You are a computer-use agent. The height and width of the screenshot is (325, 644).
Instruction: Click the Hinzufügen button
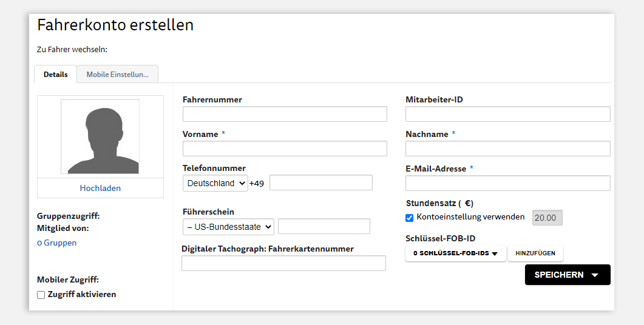(x=535, y=253)
